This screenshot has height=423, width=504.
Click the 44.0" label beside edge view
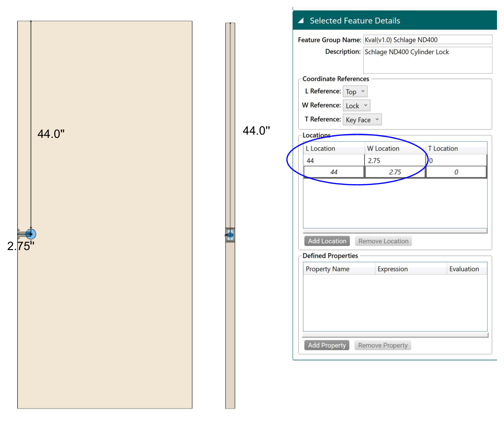(x=256, y=130)
